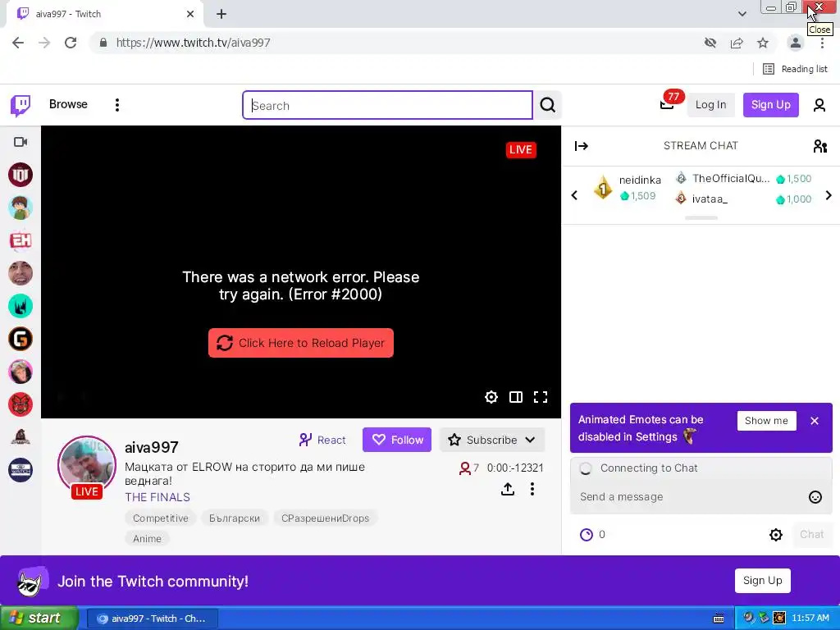Click the crossed-eye tracking icon

pos(710,43)
